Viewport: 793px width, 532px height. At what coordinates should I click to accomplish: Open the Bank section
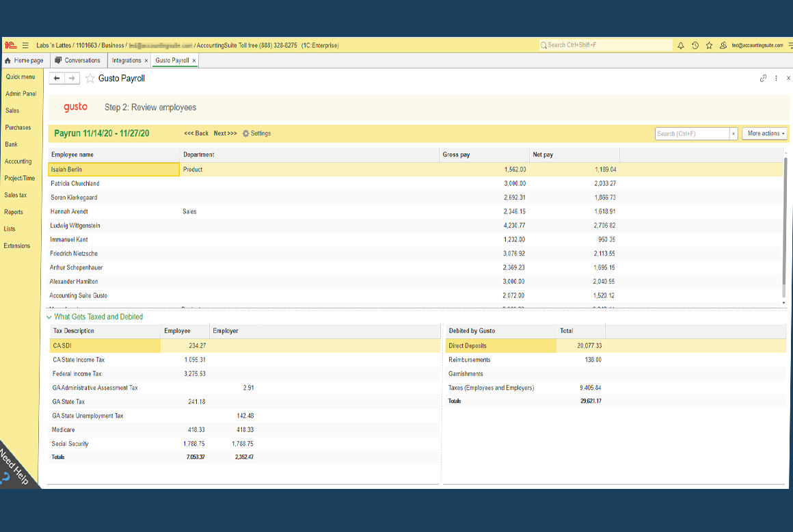click(x=11, y=145)
